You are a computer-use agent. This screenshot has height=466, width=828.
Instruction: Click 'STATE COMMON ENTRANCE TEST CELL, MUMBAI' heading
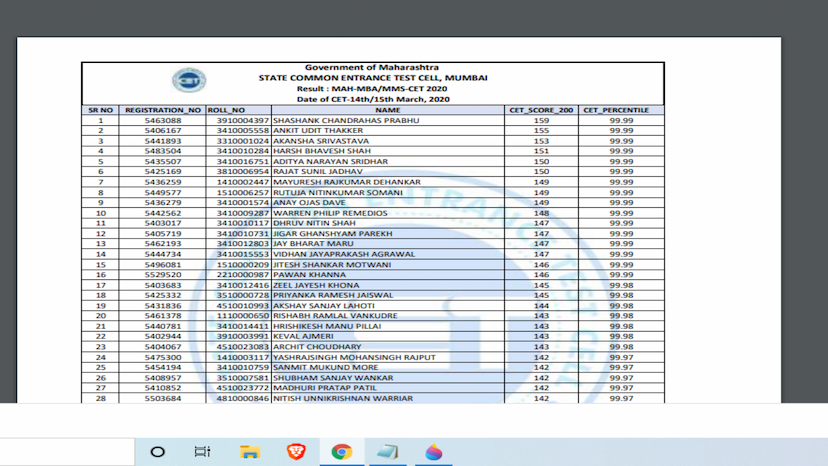pos(373,78)
